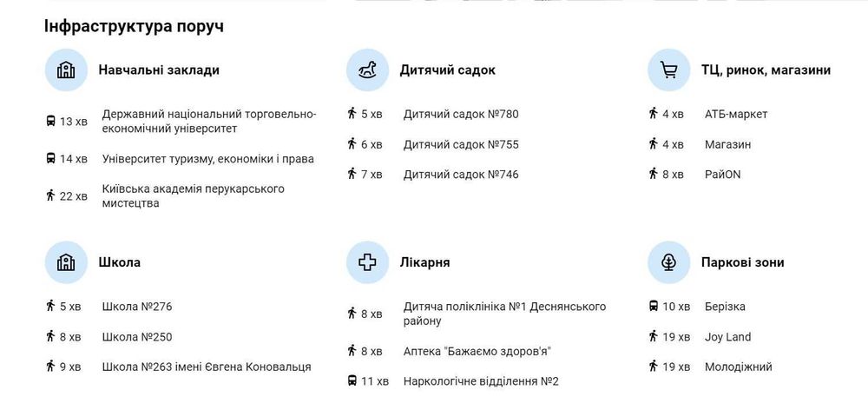Click the bus icon beside Берізка
The height and width of the screenshot is (410, 868).
[654, 307]
